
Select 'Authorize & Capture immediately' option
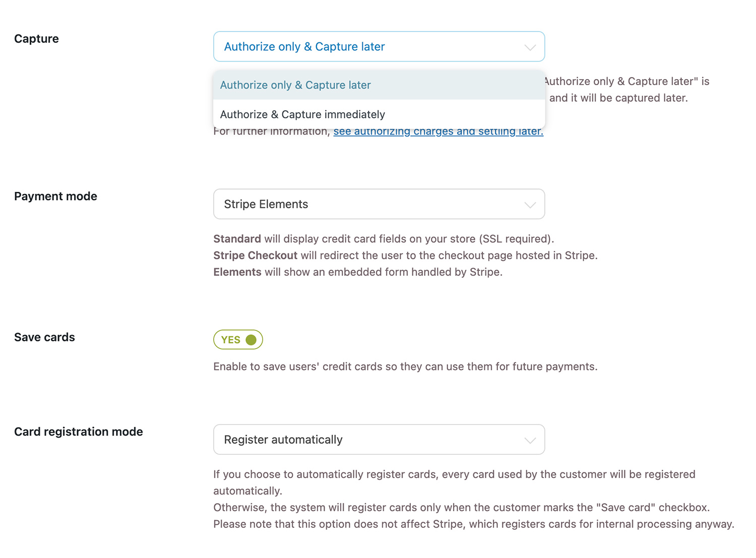click(302, 114)
